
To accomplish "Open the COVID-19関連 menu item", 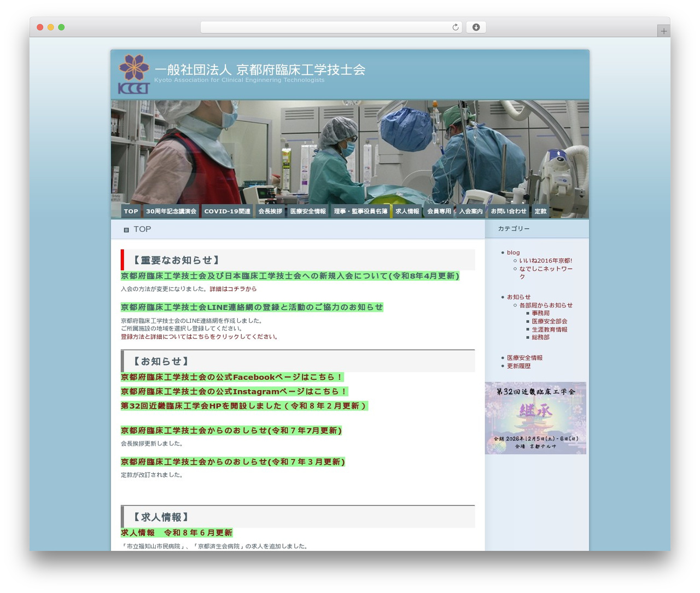I will [227, 211].
